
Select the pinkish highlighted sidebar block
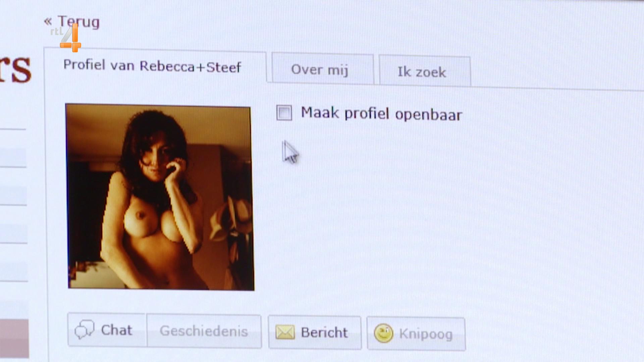pos(14,338)
